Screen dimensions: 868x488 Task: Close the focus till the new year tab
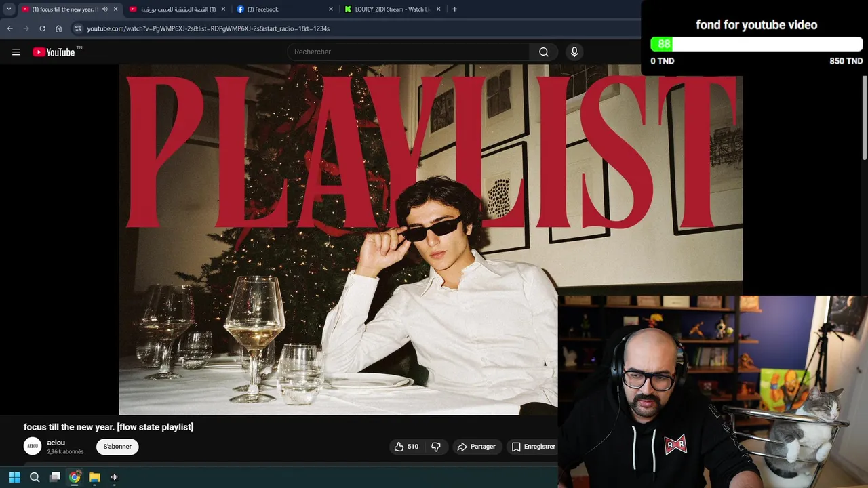(115, 9)
